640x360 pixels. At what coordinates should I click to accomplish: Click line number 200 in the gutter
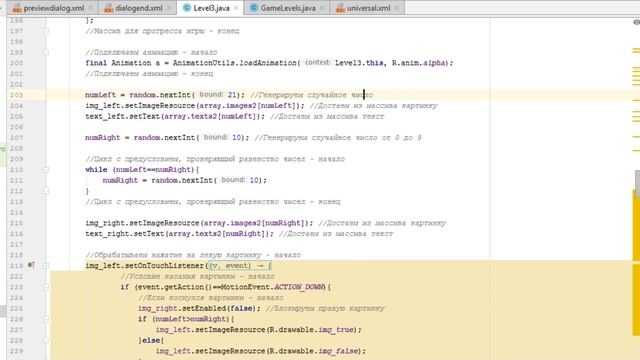point(16,63)
